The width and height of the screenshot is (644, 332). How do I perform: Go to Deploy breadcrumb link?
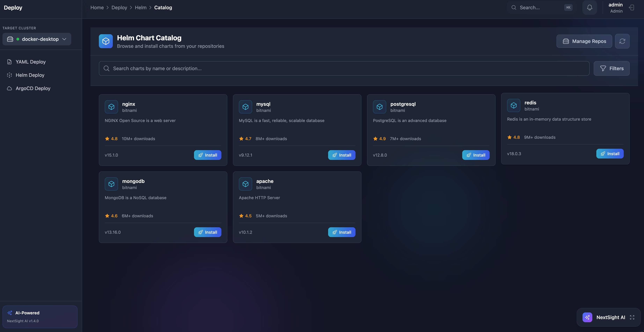[119, 8]
